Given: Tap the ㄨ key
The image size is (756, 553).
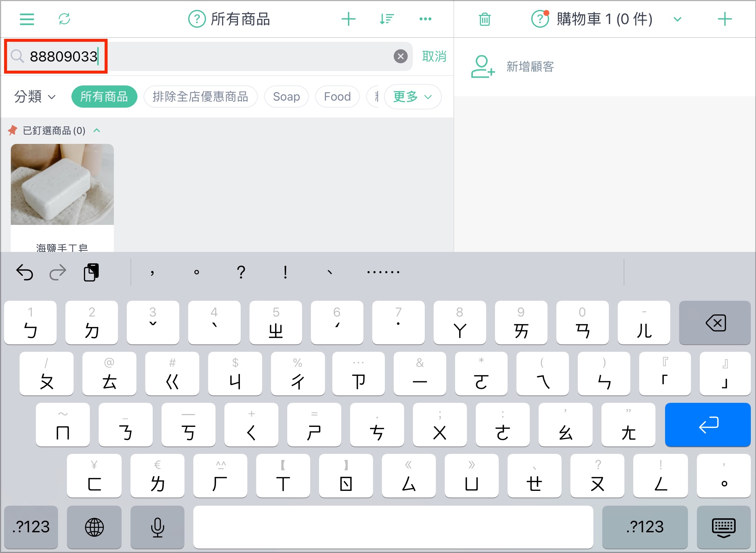Looking at the screenshot, I should click(440, 425).
